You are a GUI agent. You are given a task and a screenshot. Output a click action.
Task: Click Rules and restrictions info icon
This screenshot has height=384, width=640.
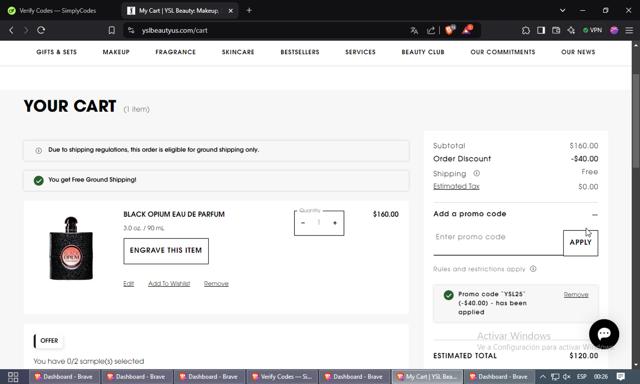[x=533, y=269]
